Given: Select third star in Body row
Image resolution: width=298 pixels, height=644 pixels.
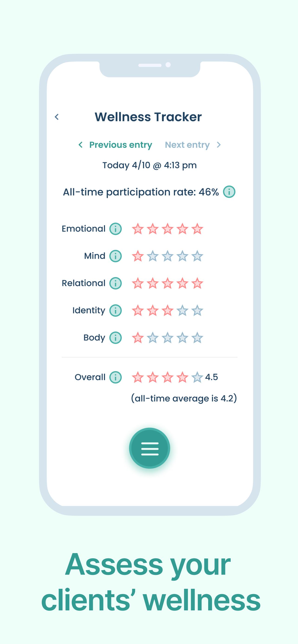Looking at the screenshot, I should [x=167, y=338].
